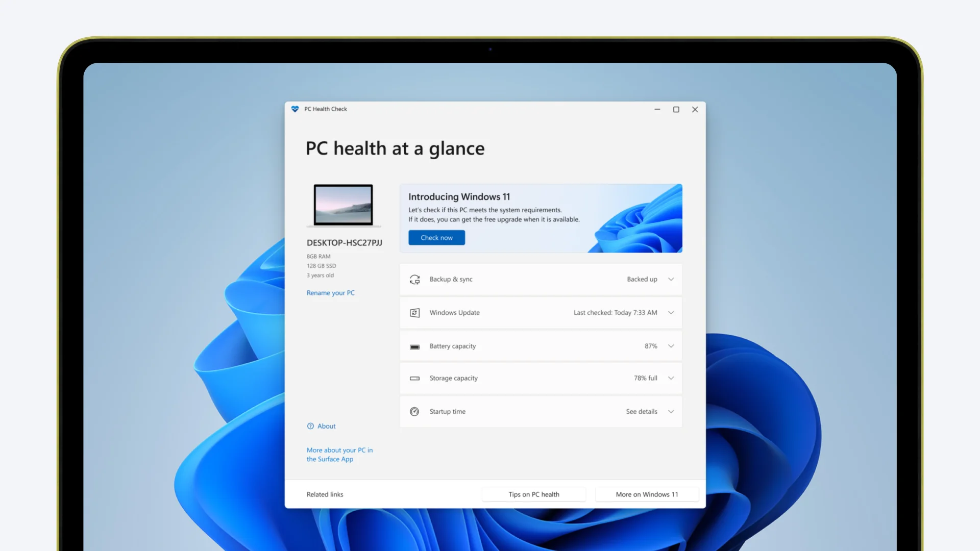Click the DESKTOP-HSC27PJJ device name
980x551 pixels.
344,243
